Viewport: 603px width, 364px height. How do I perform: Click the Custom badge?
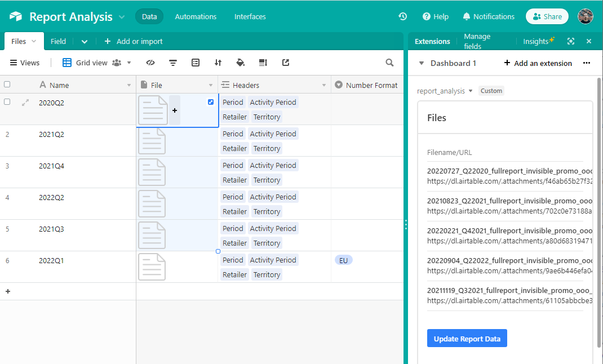[491, 91]
